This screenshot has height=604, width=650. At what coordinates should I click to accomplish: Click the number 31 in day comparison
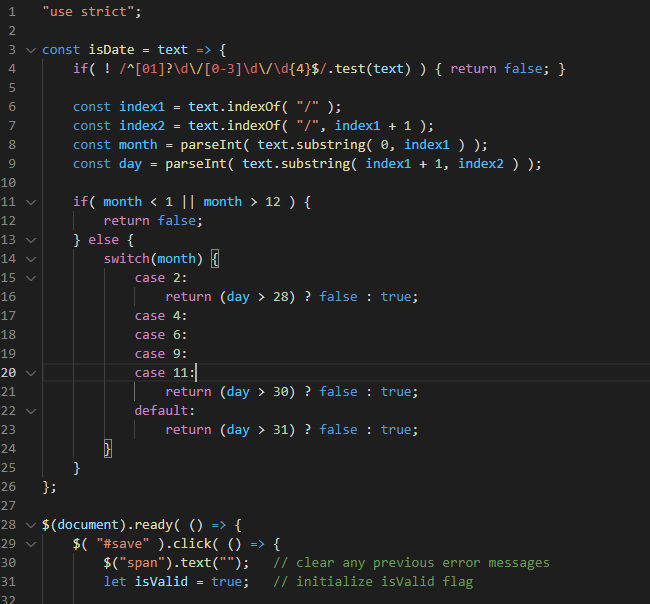[x=281, y=430]
